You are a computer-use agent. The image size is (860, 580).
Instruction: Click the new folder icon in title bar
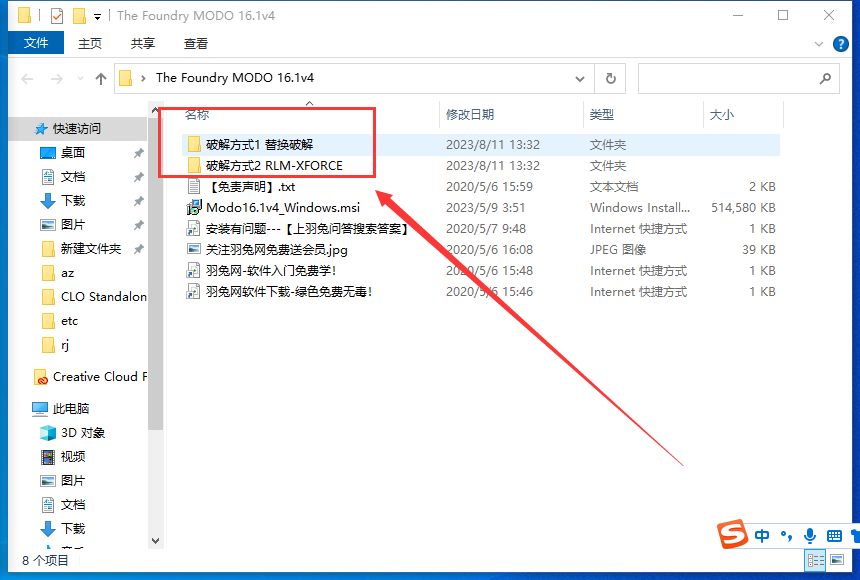pos(79,15)
